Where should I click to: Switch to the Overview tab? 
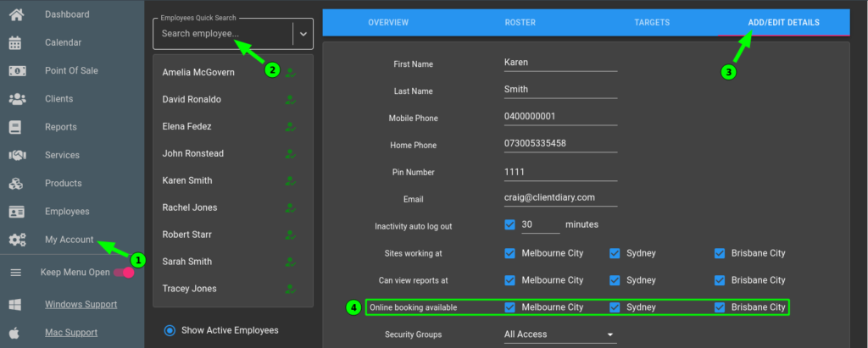point(388,23)
